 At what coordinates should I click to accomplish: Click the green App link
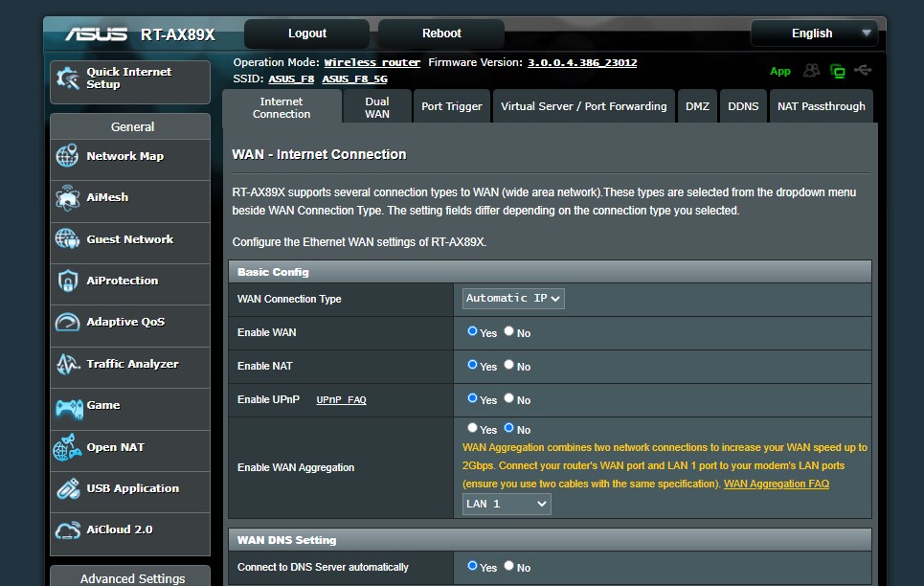coord(780,71)
